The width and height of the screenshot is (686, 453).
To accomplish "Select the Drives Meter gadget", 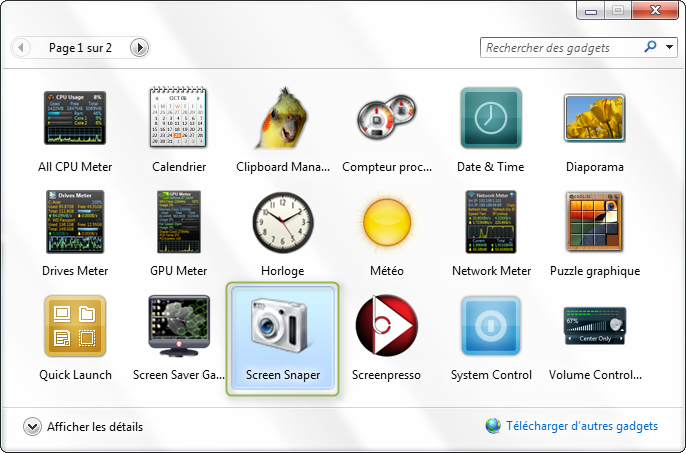I will pyautogui.click(x=75, y=222).
